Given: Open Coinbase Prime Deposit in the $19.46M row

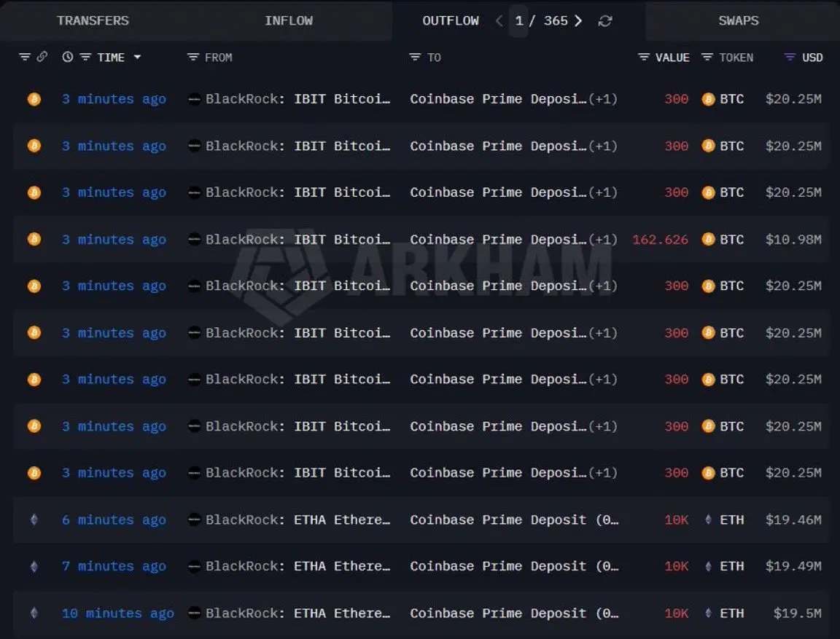Looking at the screenshot, I should coord(514,520).
